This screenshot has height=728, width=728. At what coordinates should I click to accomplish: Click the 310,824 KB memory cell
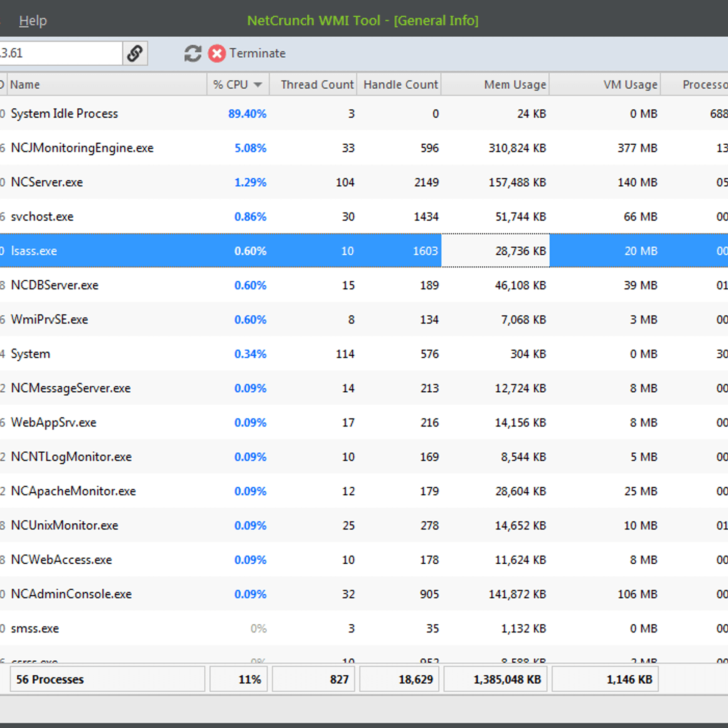point(517,148)
